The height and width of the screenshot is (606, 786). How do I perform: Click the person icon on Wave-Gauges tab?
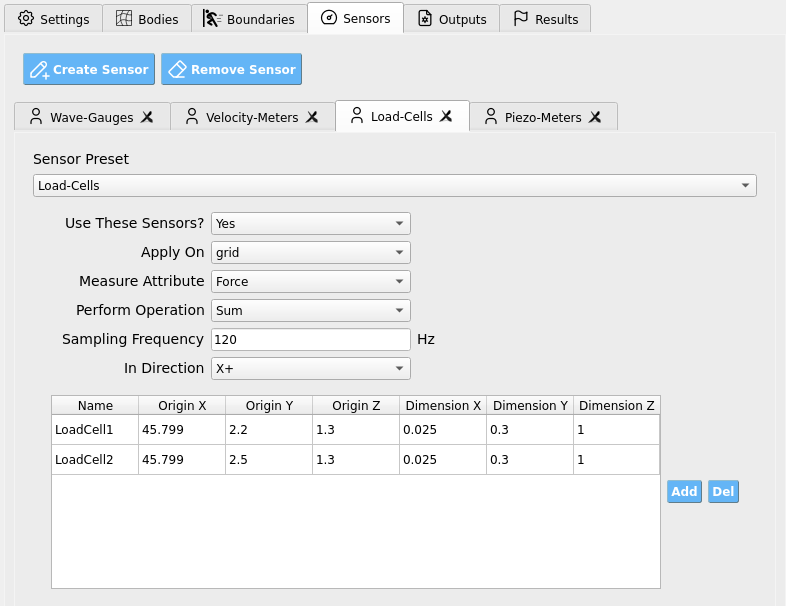36,116
